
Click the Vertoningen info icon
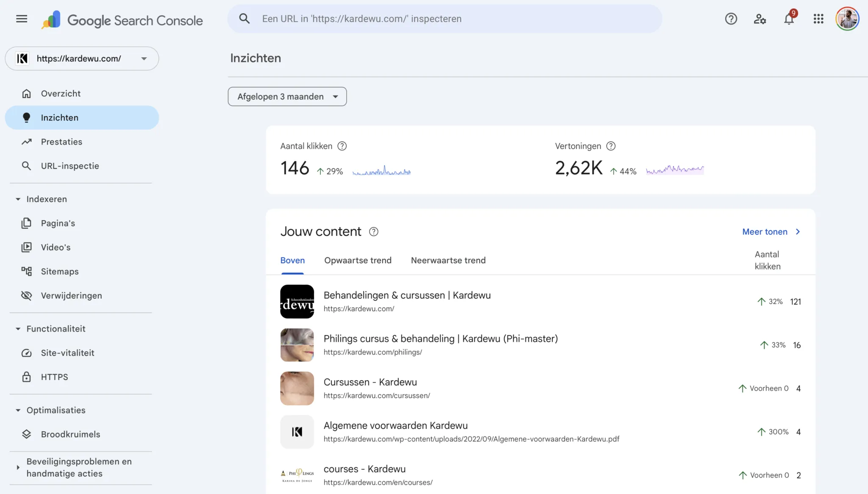coord(610,146)
